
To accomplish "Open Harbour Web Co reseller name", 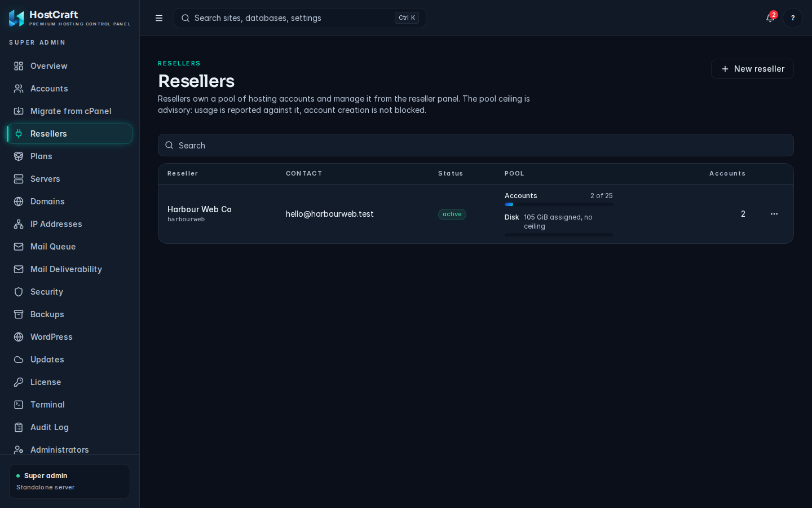I will pos(200,209).
